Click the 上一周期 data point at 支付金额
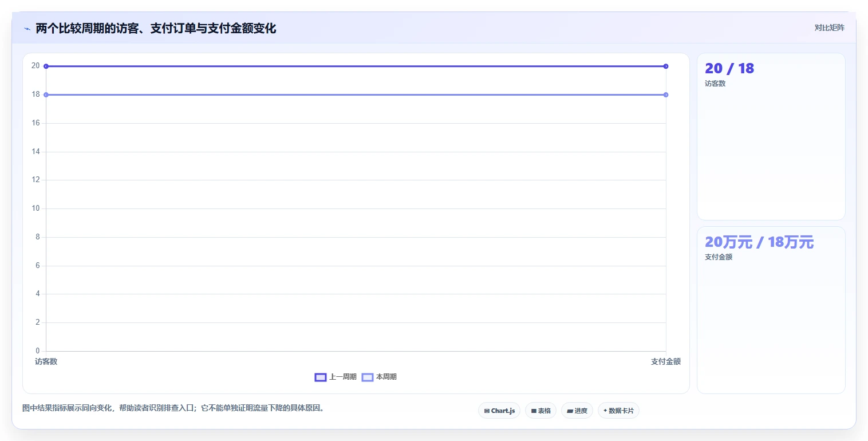This screenshot has height=441, width=868. pos(666,66)
